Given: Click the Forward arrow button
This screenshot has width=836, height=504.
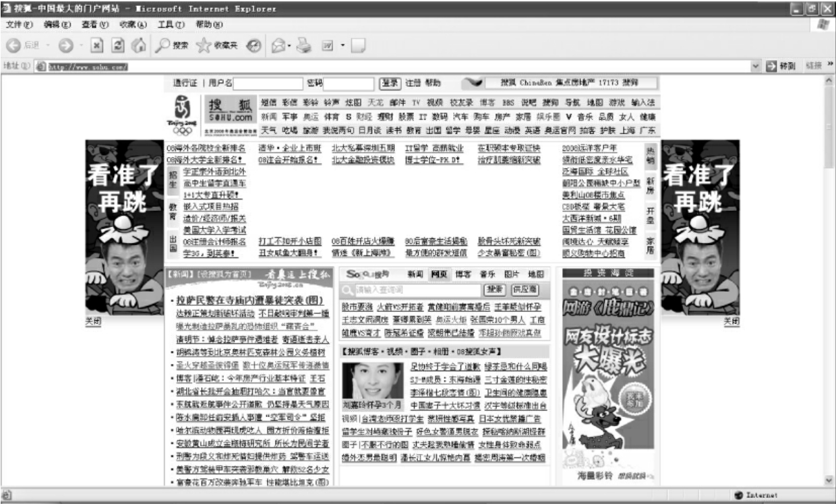Looking at the screenshot, I should click(65, 45).
